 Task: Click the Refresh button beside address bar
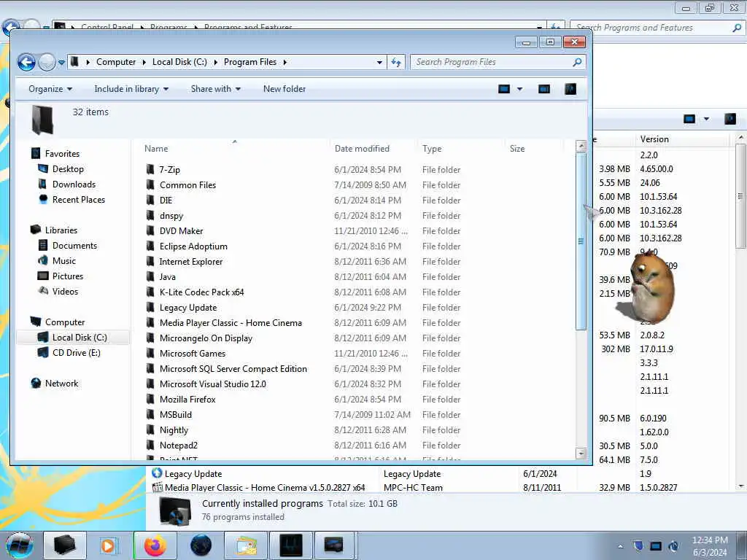[396, 62]
